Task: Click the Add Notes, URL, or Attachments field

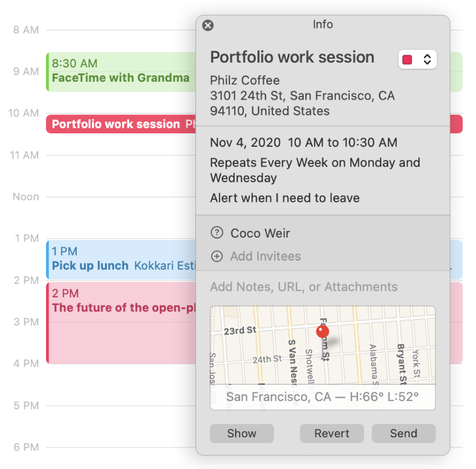Action: [304, 287]
